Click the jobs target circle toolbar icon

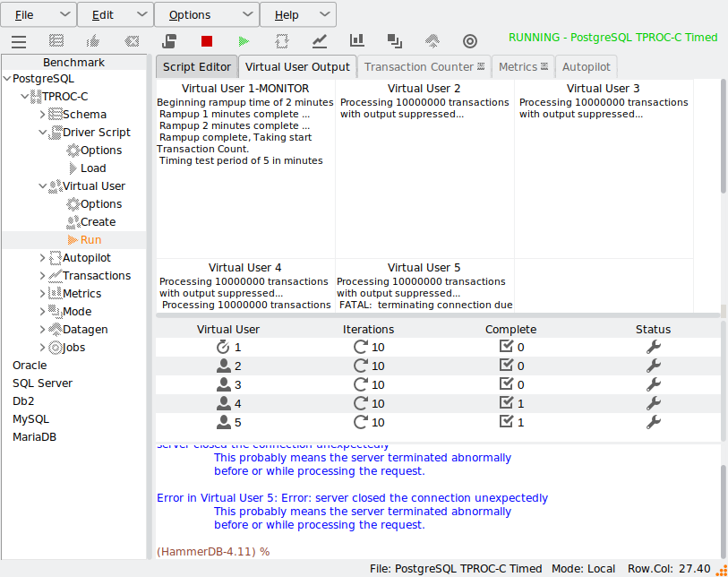pyautogui.click(x=470, y=41)
